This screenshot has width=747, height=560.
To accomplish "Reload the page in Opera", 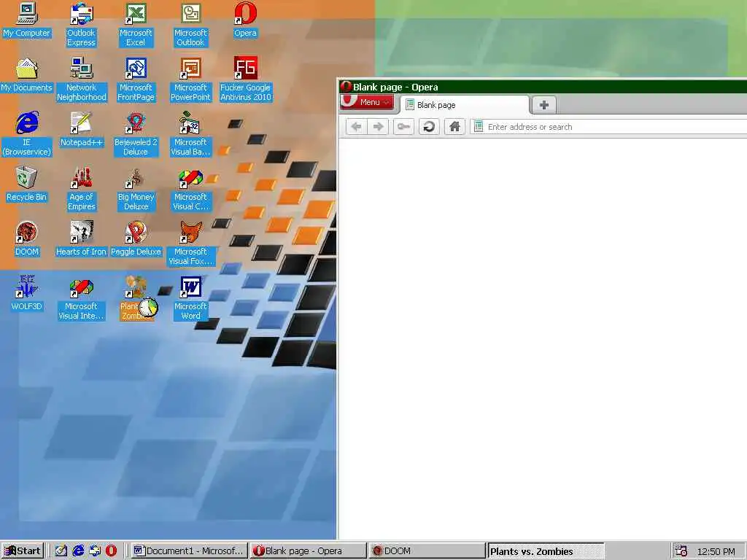I will pyautogui.click(x=429, y=127).
